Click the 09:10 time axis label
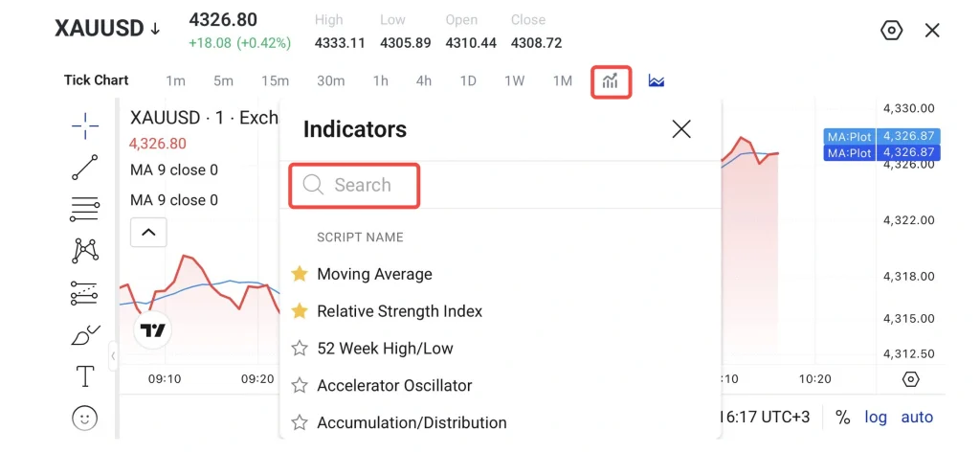Image resolution: width=980 pixels, height=453 pixels. 165,378
